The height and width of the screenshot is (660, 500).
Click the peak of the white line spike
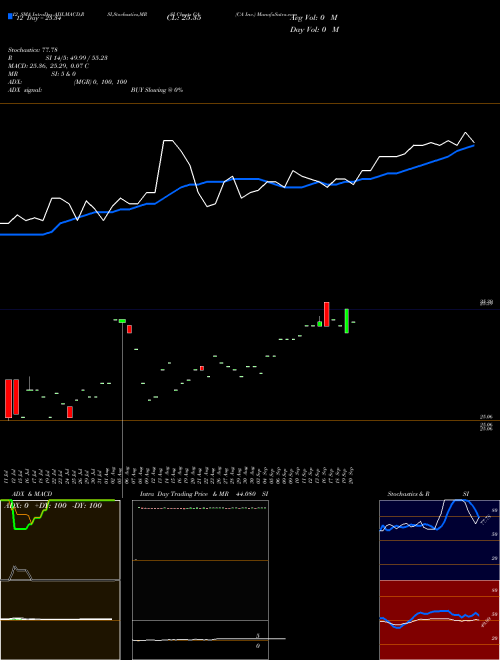click(168, 141)
